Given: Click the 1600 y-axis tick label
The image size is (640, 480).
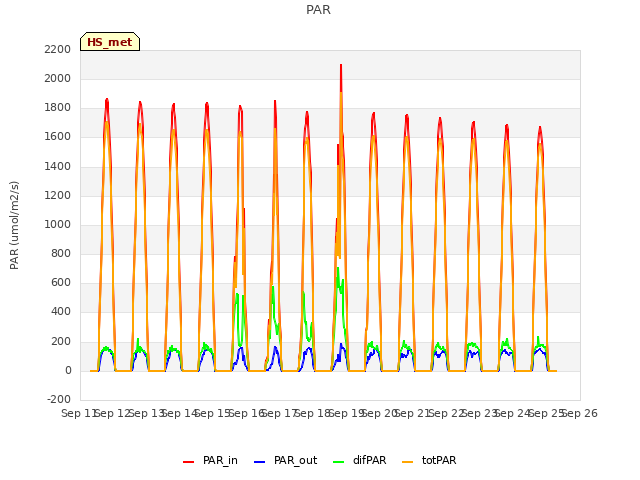Looking at the screenshot, I should [x=58, y=137].
